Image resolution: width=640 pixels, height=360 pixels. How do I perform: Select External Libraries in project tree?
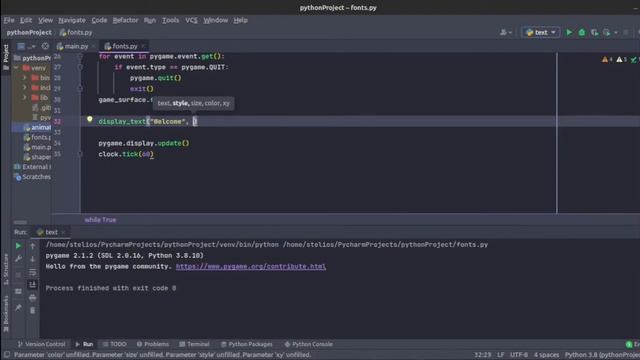point(33,167)
